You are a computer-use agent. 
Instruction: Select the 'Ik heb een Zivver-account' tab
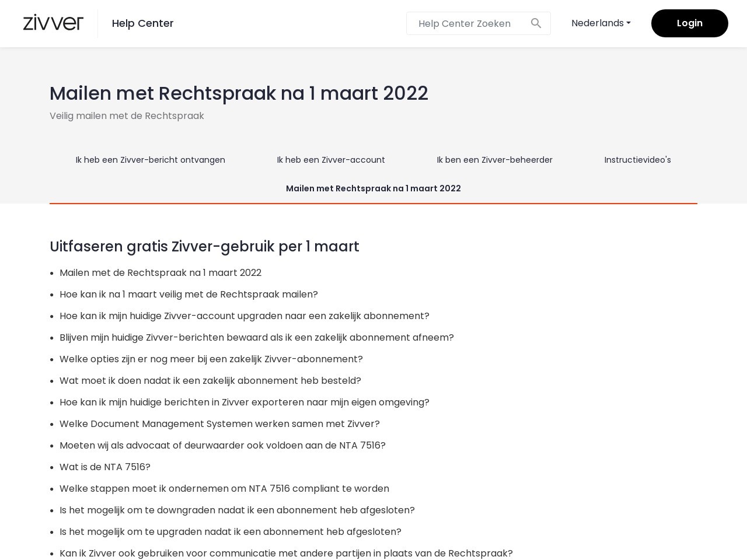(331, 160)
